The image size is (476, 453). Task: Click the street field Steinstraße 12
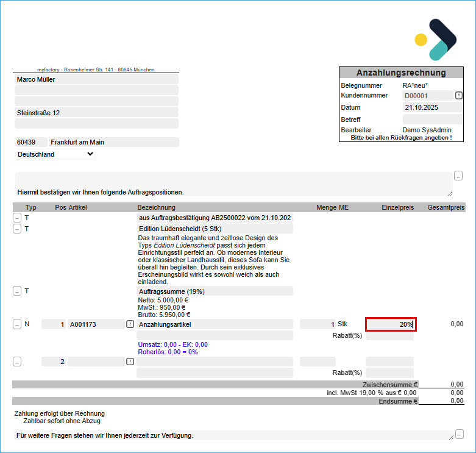pos(96,113)
